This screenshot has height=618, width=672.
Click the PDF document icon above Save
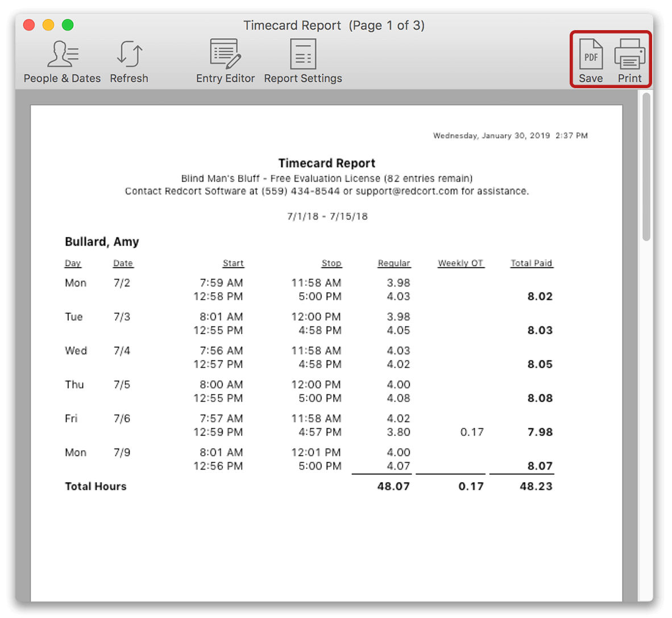[590, 53]
